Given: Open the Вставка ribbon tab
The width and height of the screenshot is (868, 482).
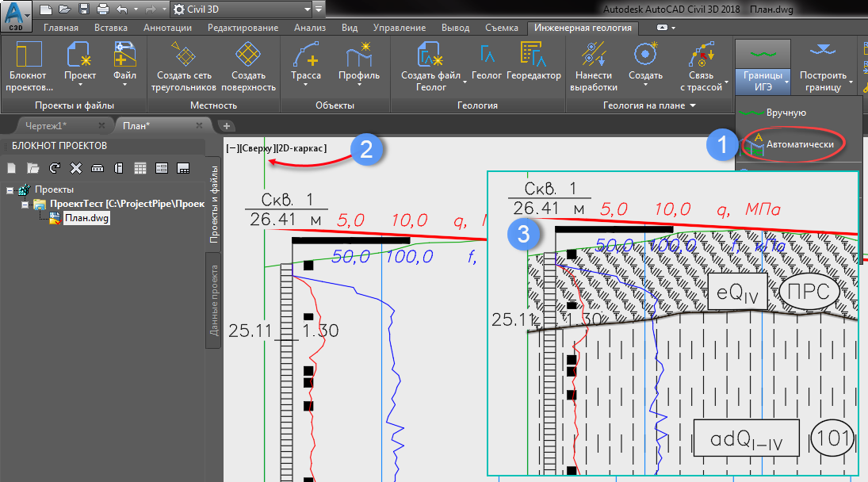Looking at the screenshot, I should (111, 28).
